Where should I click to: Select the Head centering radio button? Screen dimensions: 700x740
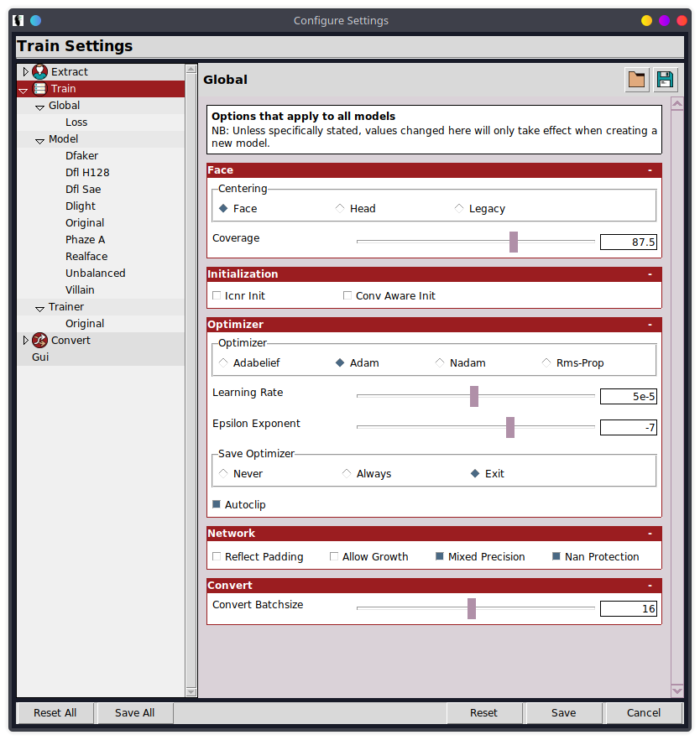(340, 208)
